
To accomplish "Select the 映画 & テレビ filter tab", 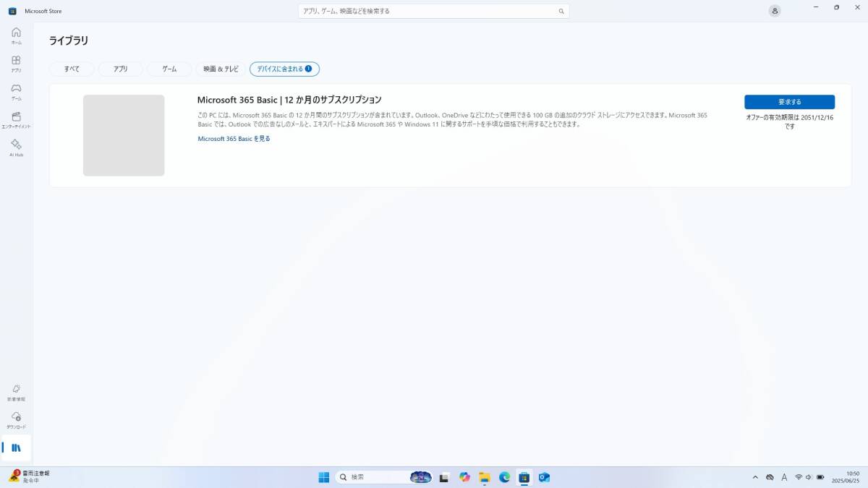I will pos(221,69).
